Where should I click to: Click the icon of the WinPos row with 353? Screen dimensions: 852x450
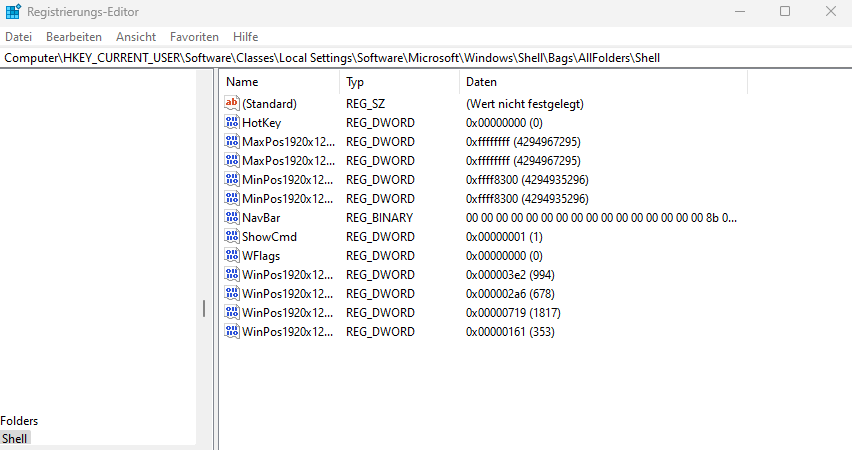click(x=232, y=331)
